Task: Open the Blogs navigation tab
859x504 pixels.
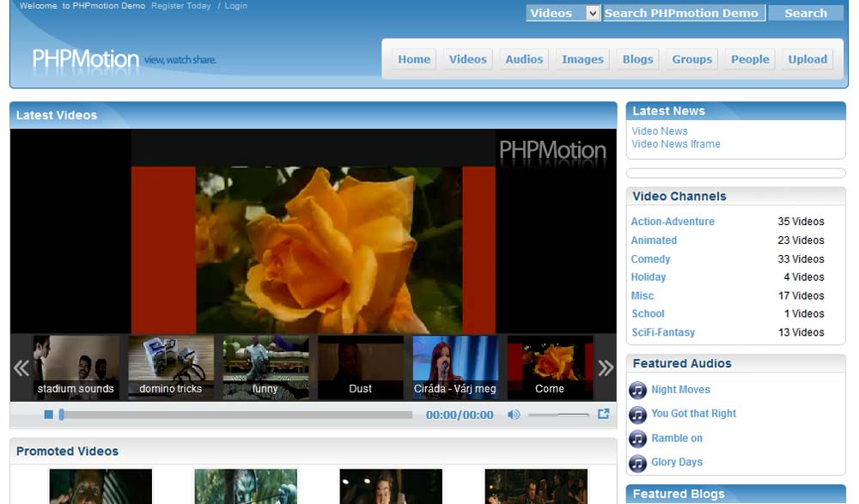Action: pyautogui.click(x=637, y=59)
